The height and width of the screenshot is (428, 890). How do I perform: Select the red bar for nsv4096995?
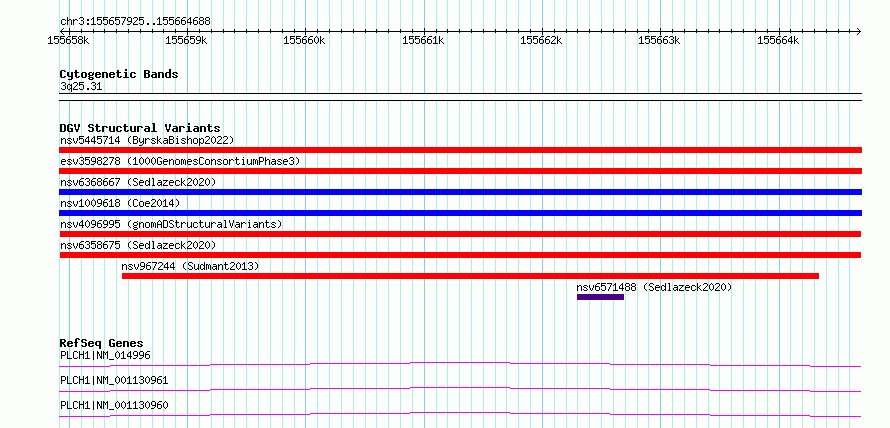(460, 234)
